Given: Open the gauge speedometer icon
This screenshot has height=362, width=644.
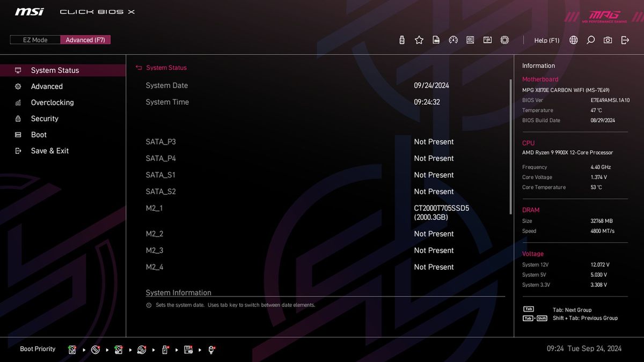Looking at the screenshot, I should point(453,40).
